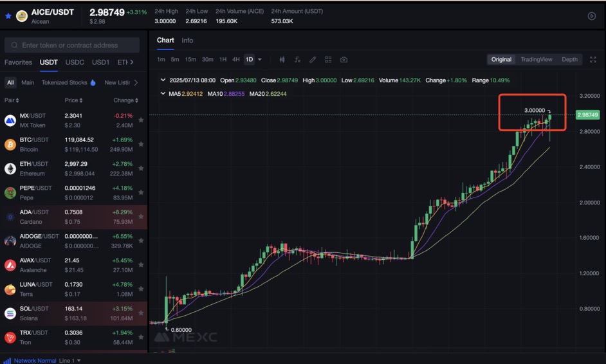Viewport: 606px width, 364px height.
Task: Select the USDC market tab
Action: tap(75, 62)
